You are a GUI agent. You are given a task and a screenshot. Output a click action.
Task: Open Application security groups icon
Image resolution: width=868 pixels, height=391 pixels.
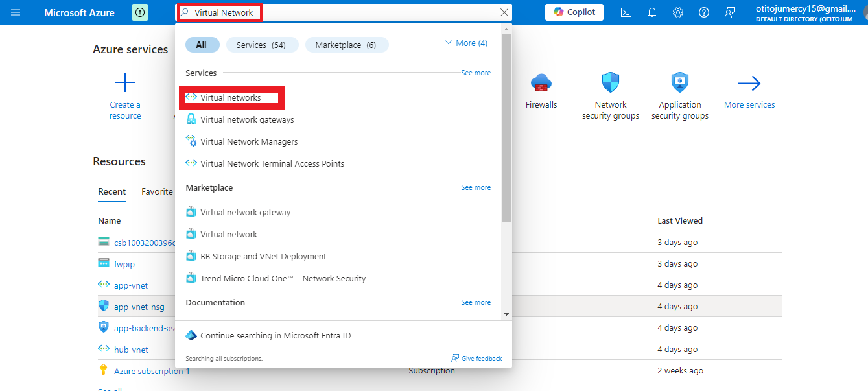coord(680,83)
